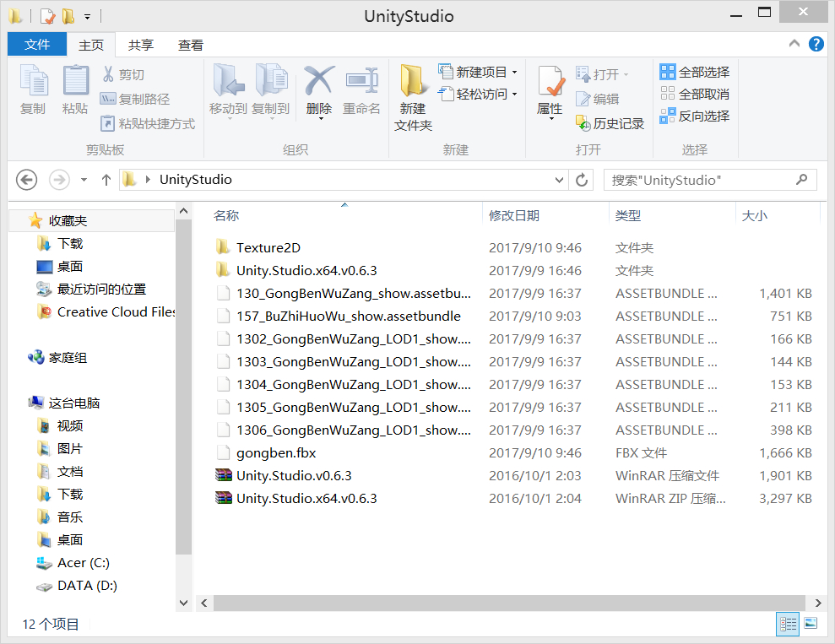Click Select all (全部选择)
Screen dimensions: 835x644
tap(694, 72)
